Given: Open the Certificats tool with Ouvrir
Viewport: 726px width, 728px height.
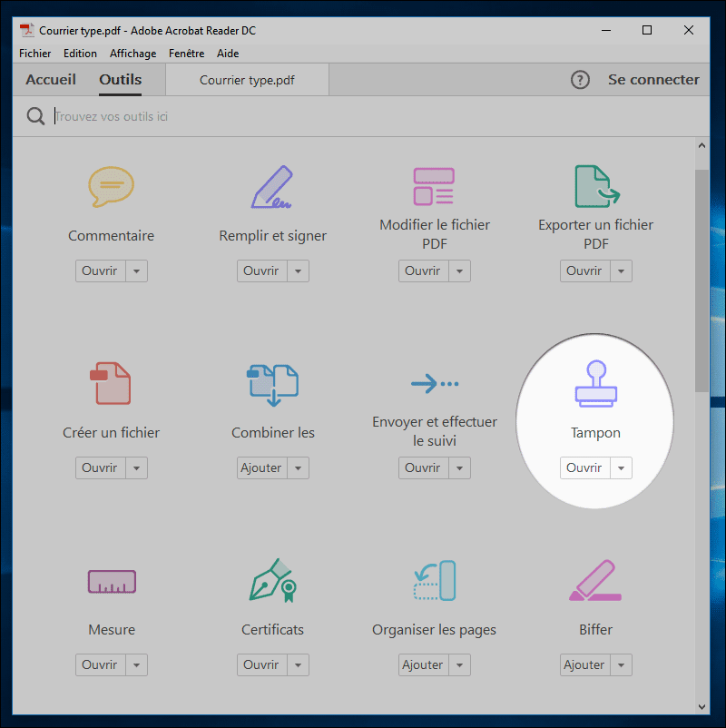Looking at the screenshot, I should click(x=261, y=664).
